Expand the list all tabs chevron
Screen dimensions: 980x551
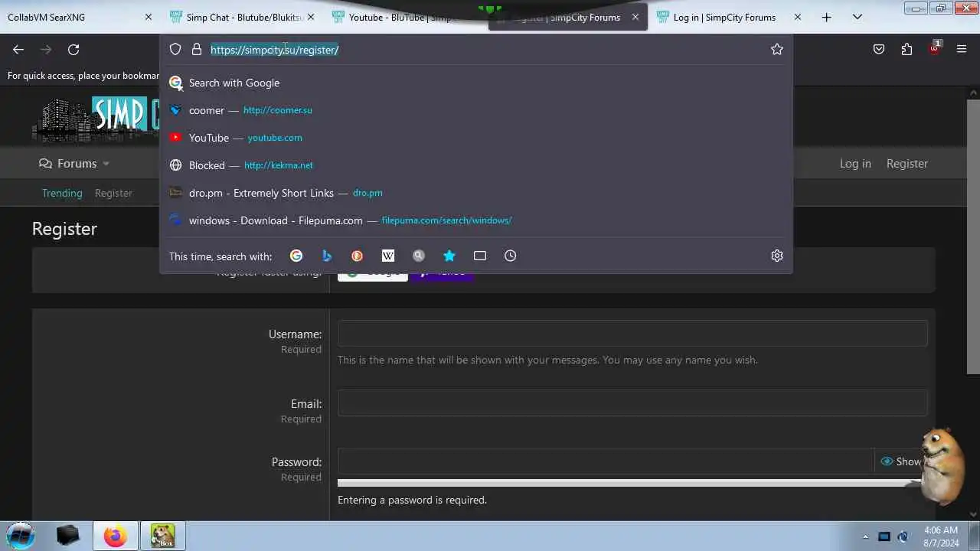coord(857,17)
